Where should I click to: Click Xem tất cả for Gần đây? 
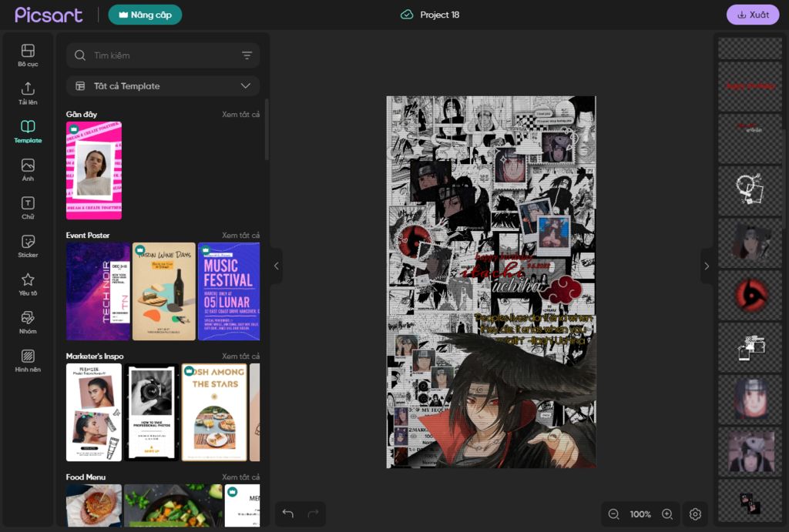(240, 114)
